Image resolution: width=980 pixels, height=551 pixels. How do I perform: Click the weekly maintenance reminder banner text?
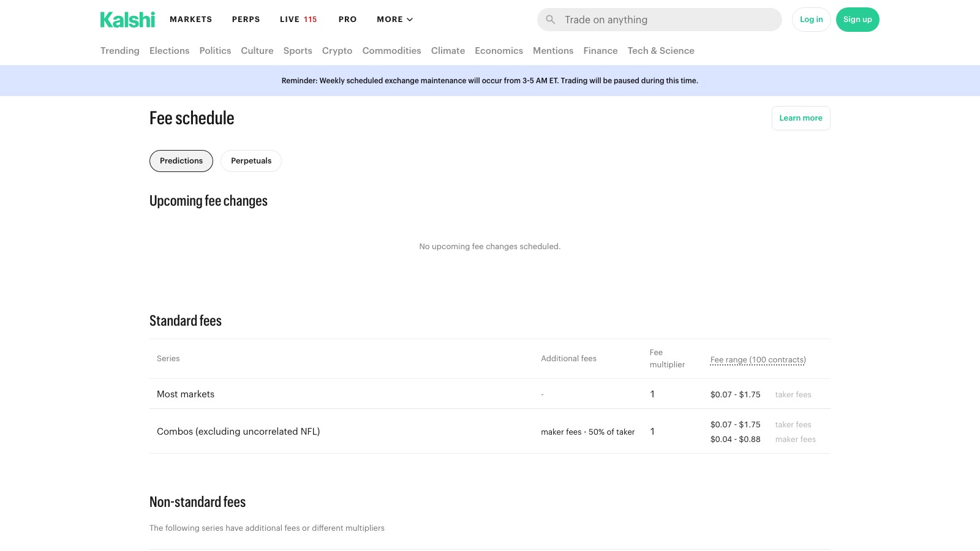(490, 81)
